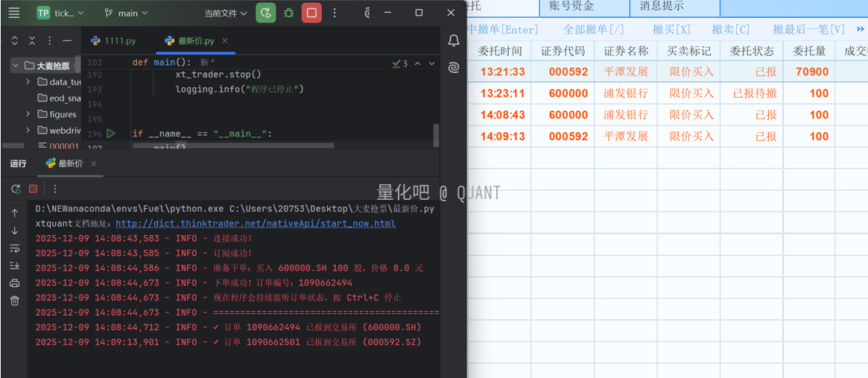The height and width of the screenshot is (378, 868).
Task: Open the thinktrader.net documentation link
Action: click(x=256, y=224)
